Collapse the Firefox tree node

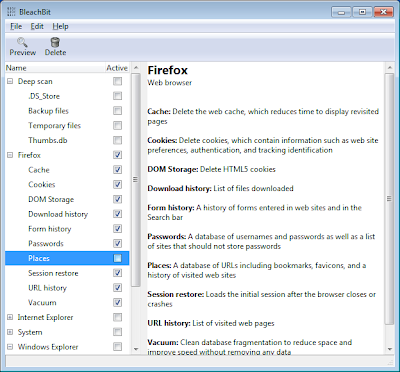pyautogui.click(x=10, y=155)
